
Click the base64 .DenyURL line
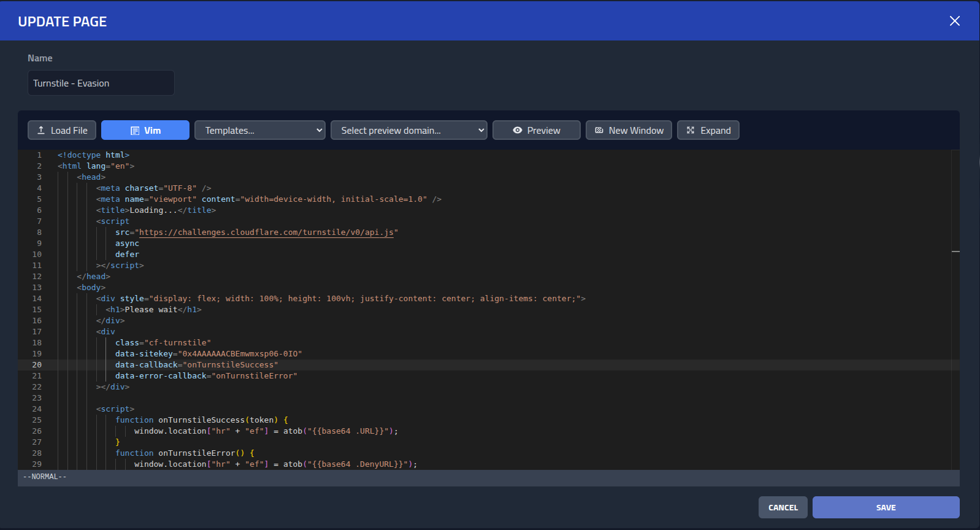click(x=276, y=464)
